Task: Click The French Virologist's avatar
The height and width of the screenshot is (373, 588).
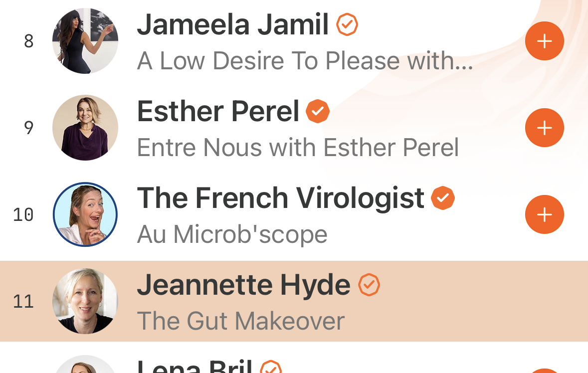Action: tap(85, 214)
